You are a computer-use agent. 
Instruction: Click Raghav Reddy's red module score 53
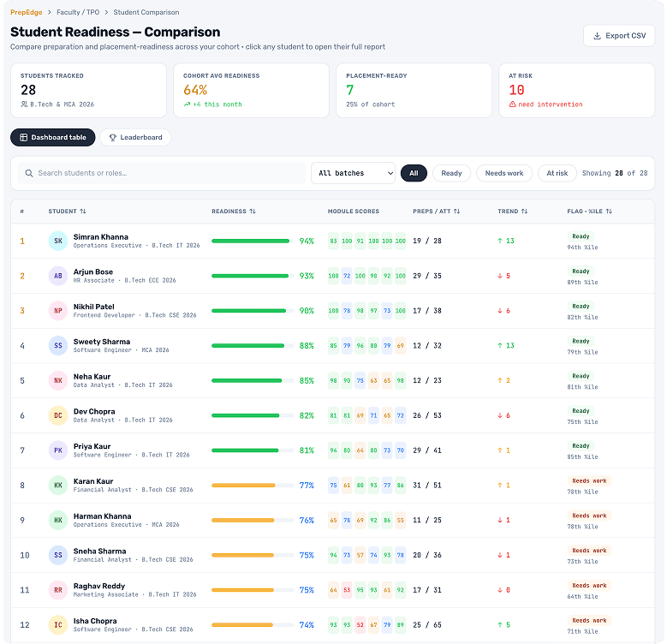pos(347,590)
